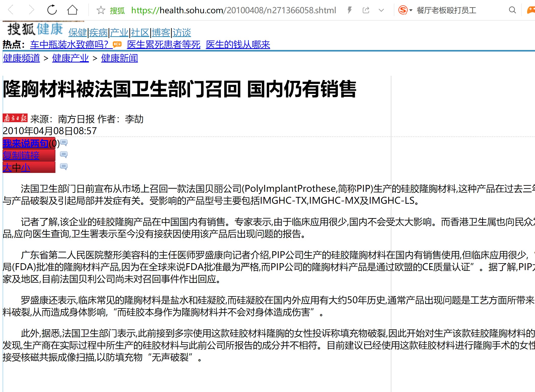
Task: Click the 南方日报 source logo
Action: click(x=15, y=118)
